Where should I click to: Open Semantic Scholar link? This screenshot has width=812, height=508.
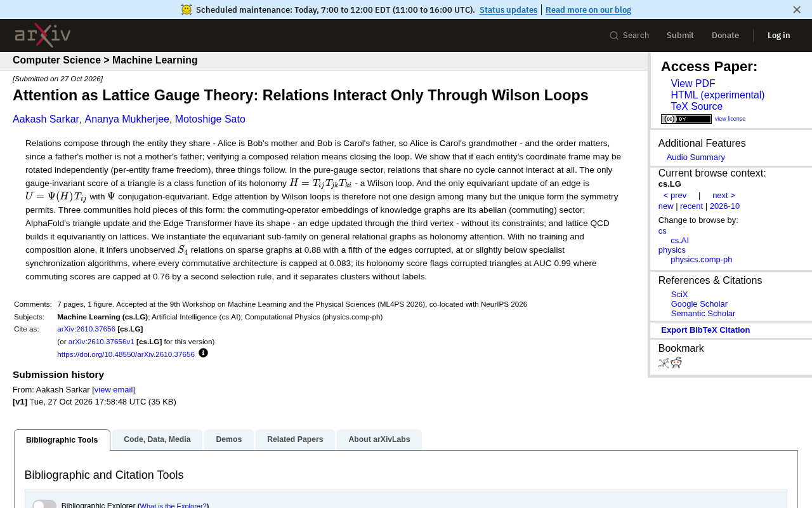[x=703, y=314]
